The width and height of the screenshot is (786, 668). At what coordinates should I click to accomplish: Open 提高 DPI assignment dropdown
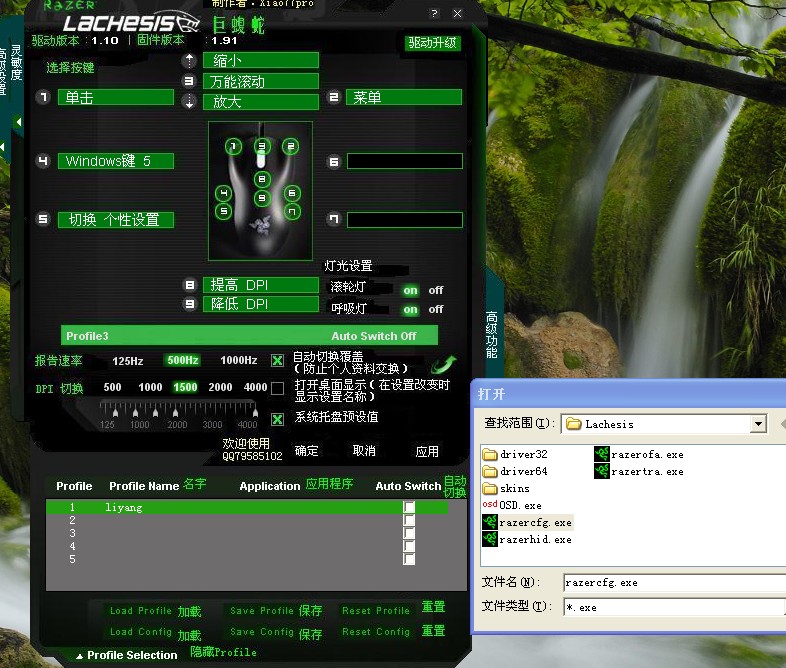click(x=261, y=285)
